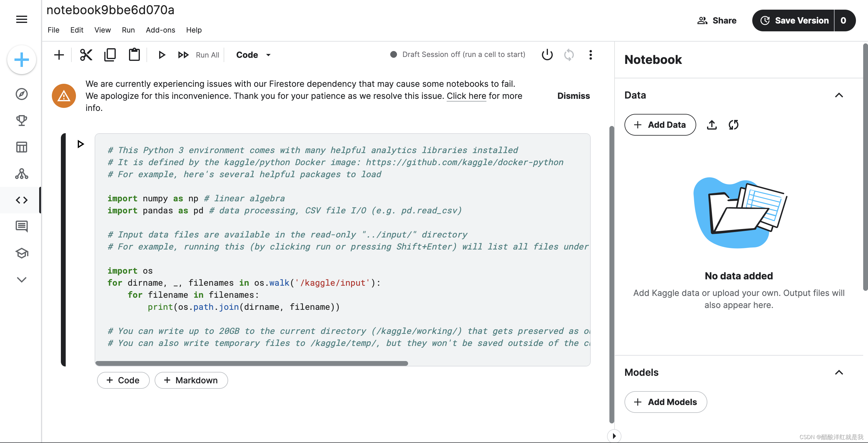The height and width of the screenshot is (443, 868).
Task: Open the Add-ons menu
Action: click(160, 30)
